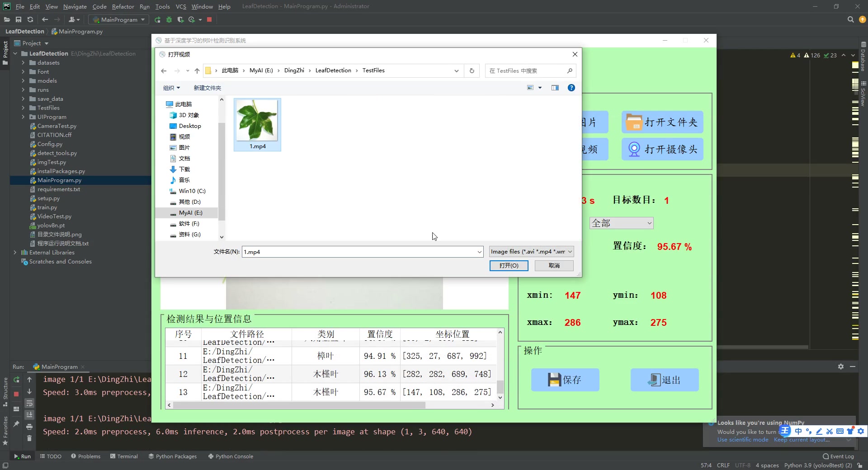The width and height of the screenshot is (868, 470).
Task: Click the Save All icon in the toolbar
Action: pos(19,19)
